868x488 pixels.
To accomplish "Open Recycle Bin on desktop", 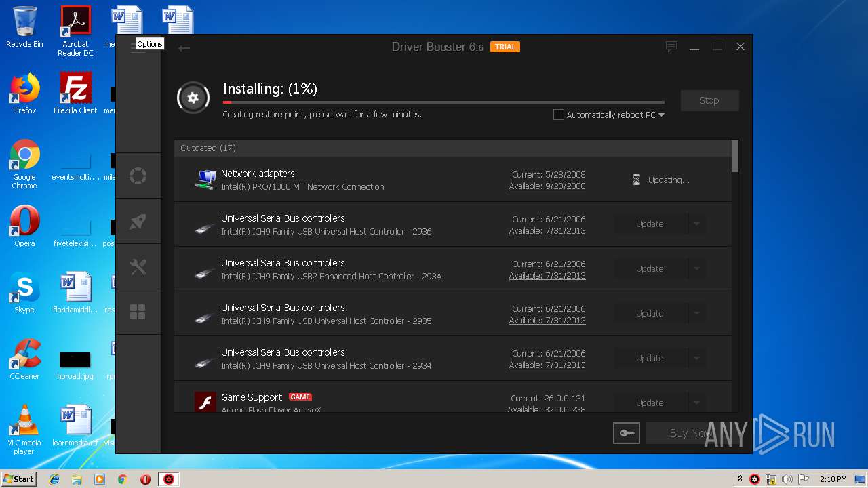I will (x=24, y=27).
